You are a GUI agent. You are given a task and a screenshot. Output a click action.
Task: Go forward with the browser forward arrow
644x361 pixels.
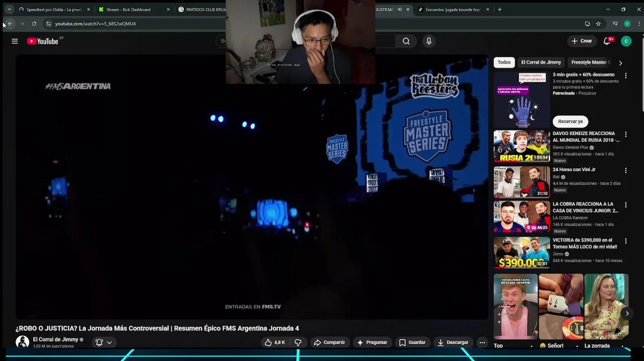pos(22,24)
